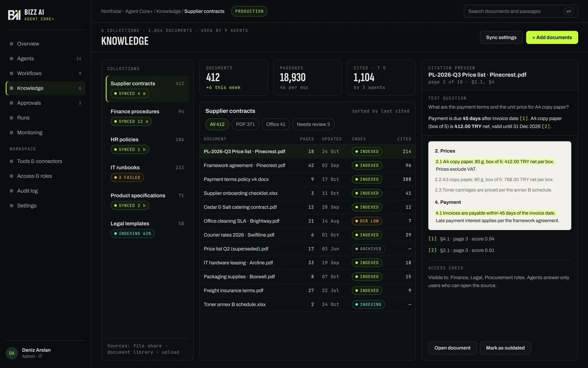This screenshot has width=588, height=368.
Task: Select the All 412 filter
Action: (x=217, y=124)
